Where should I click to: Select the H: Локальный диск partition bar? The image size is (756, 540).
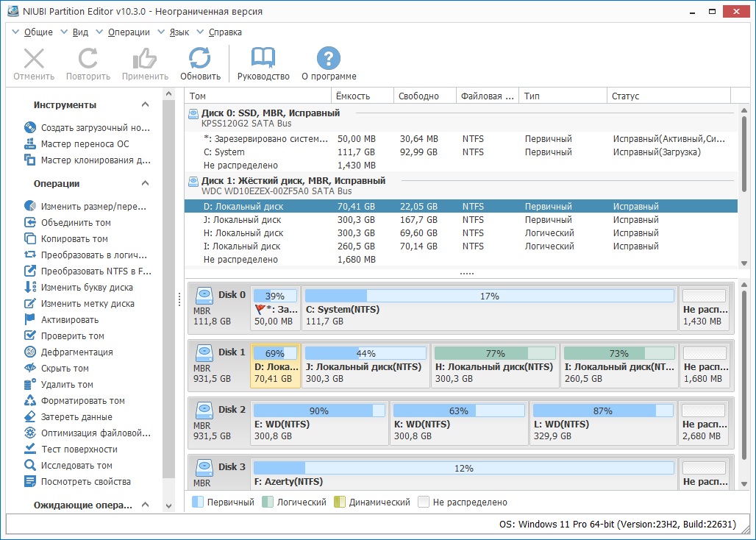point(495,366)
